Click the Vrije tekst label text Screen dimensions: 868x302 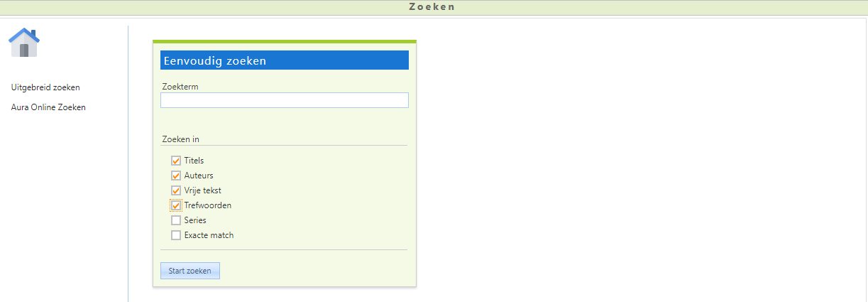[x=203, y=190]
